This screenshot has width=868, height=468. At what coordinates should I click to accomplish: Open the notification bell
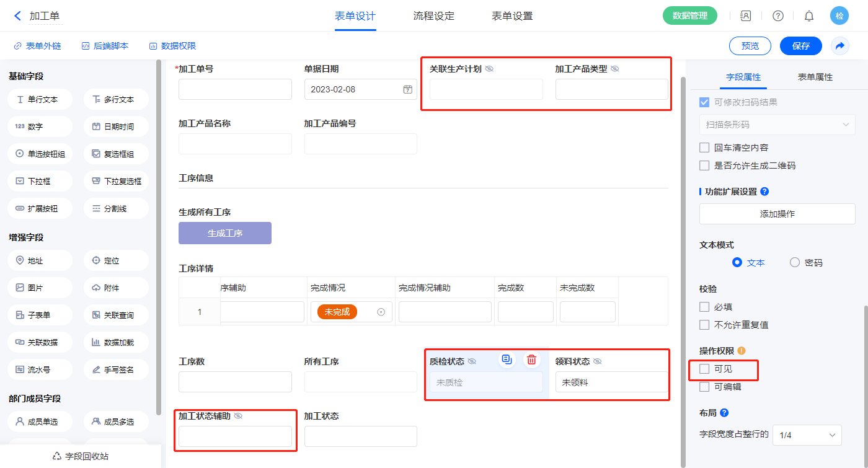pyautogui.click(x=809, y=16)
